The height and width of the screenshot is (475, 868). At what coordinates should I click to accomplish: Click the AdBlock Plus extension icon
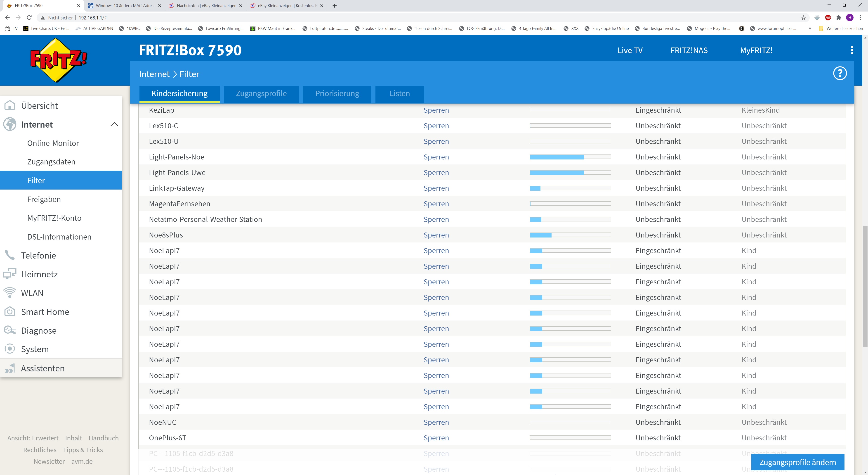[828, 18]
